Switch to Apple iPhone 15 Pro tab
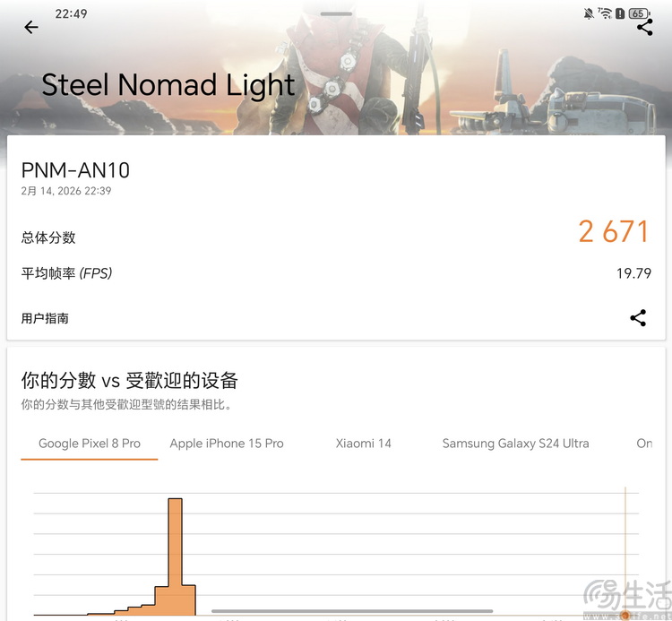Image resolution: width=672 pixels, height=621 pixels. (227, 444)
